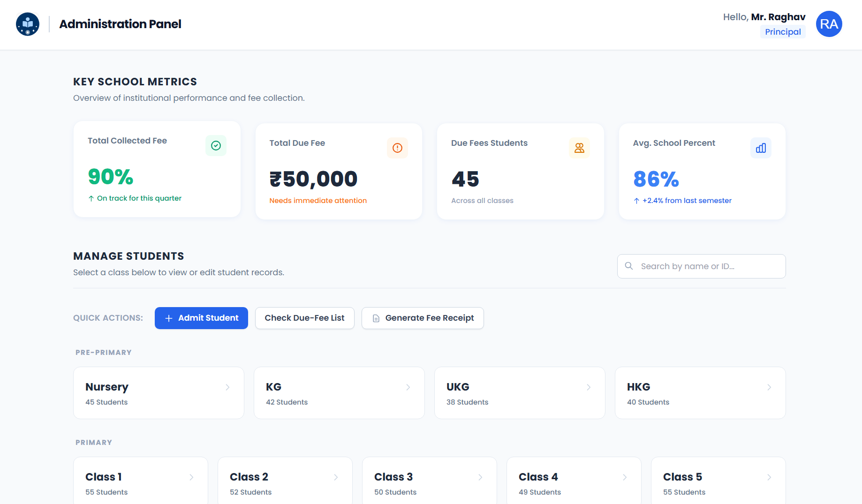
Task: Click the receipt document icon beside Generate Fee Receipt
Action: coord(375,318)
